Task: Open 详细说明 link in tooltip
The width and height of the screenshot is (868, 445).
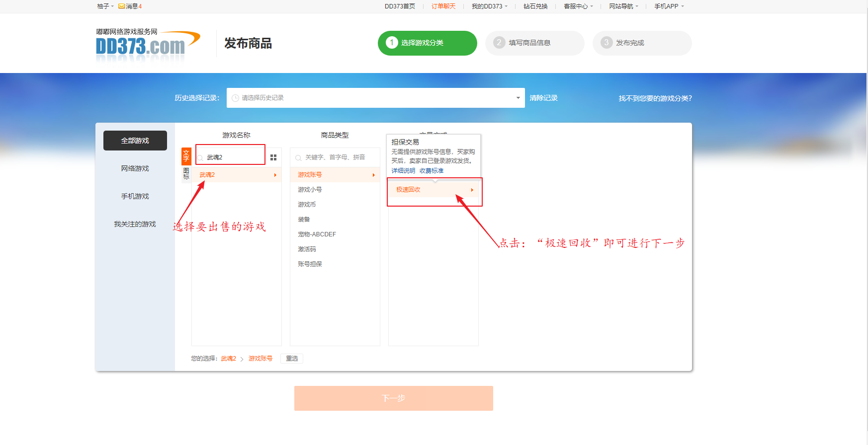Action: (403, 171)
